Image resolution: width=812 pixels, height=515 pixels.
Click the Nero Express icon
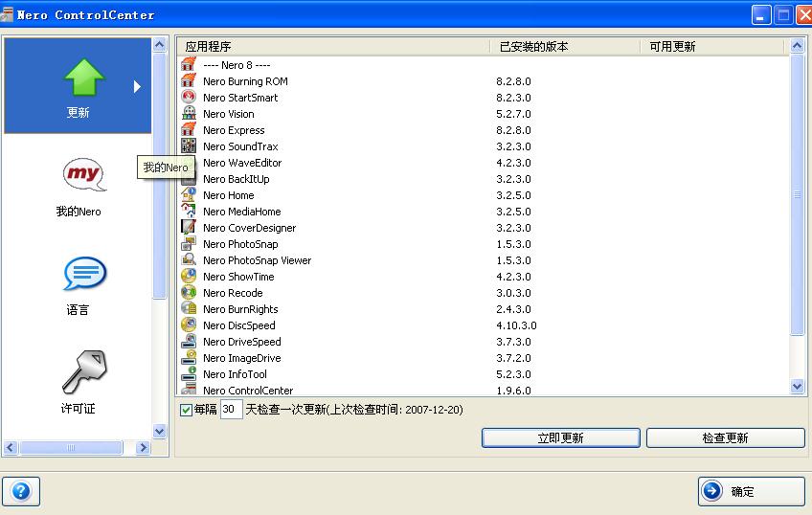189,130
